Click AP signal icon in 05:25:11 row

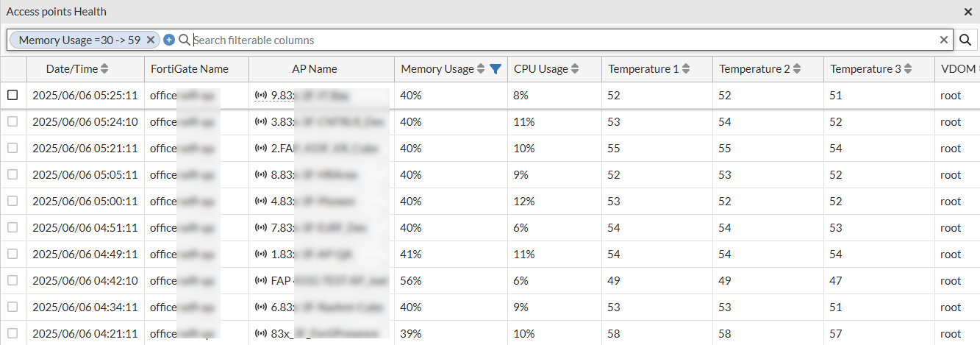coord(260,96)
